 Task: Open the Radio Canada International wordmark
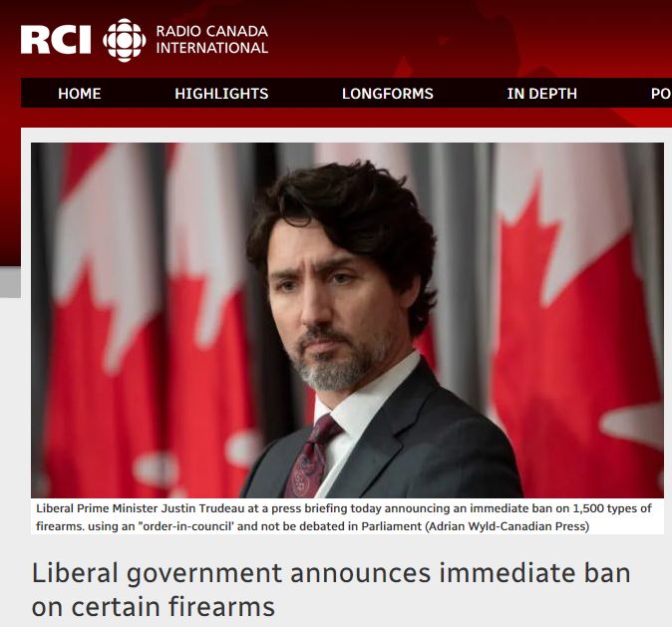(x=212, y=40)
